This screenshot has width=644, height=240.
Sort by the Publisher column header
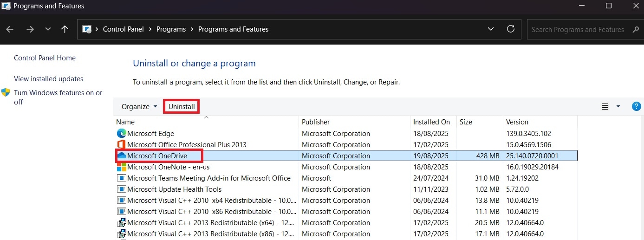pyautogui.click(x=316, y=122)
